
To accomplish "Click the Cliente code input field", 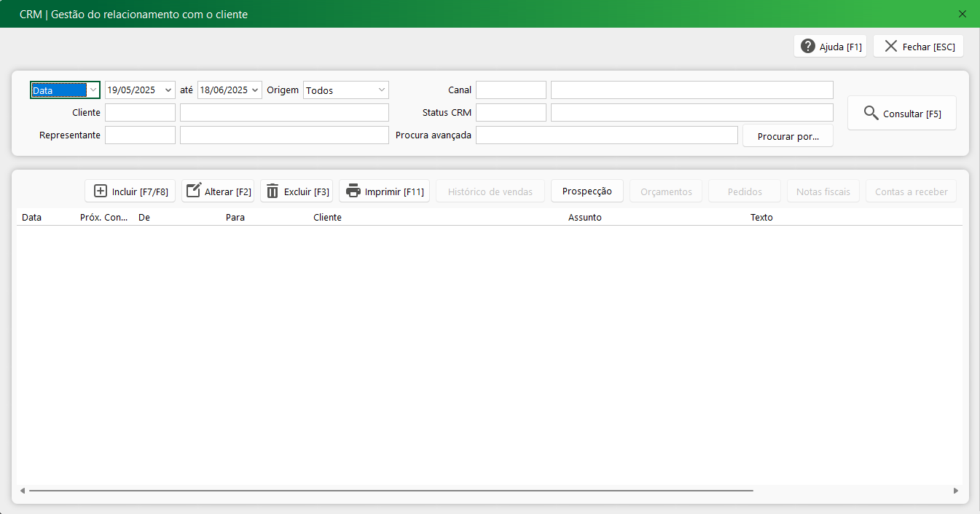I will tap(140, 113).
